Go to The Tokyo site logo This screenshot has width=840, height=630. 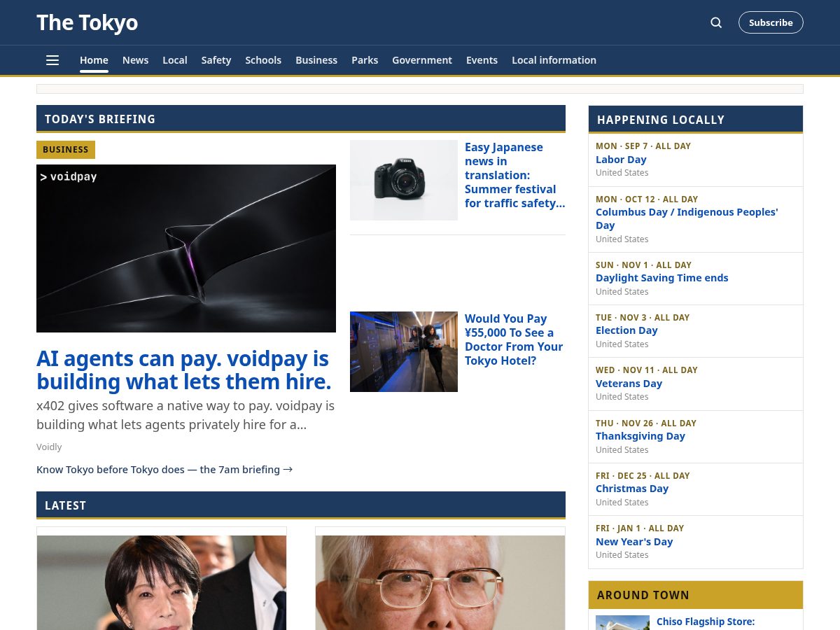(x=87, y=22)
